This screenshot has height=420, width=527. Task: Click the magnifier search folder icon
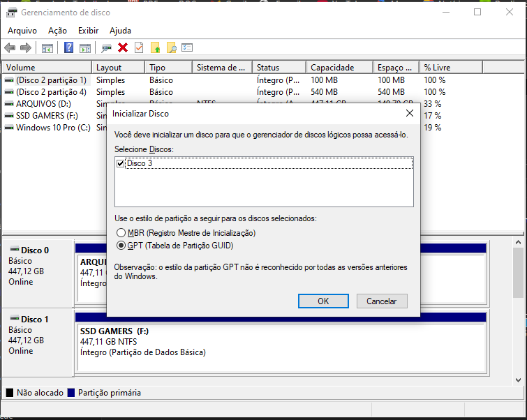click(x=171, y=48)
